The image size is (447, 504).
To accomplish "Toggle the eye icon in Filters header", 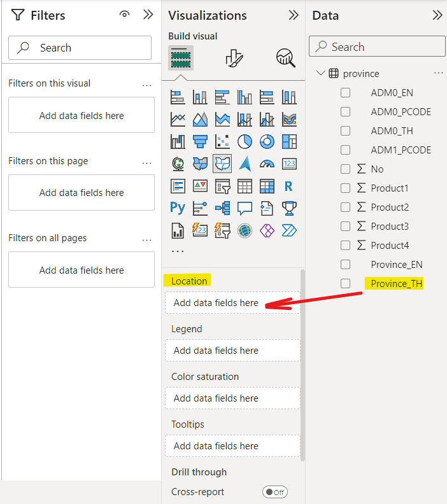I will point(125,15).
